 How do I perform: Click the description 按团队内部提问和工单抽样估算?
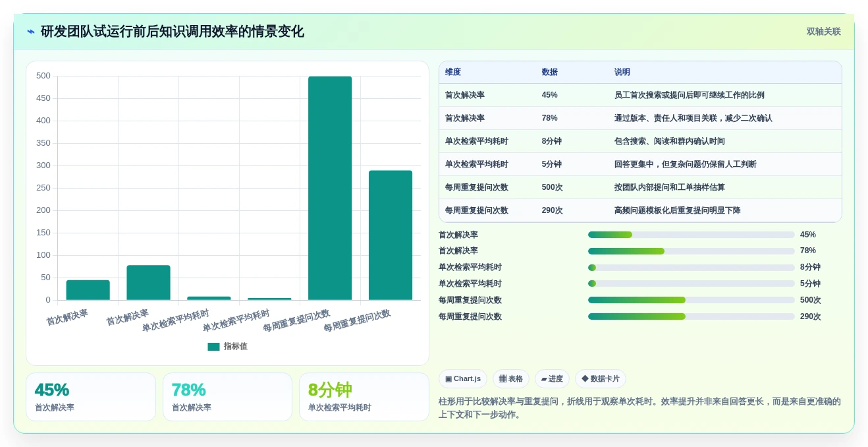(670, 187)
